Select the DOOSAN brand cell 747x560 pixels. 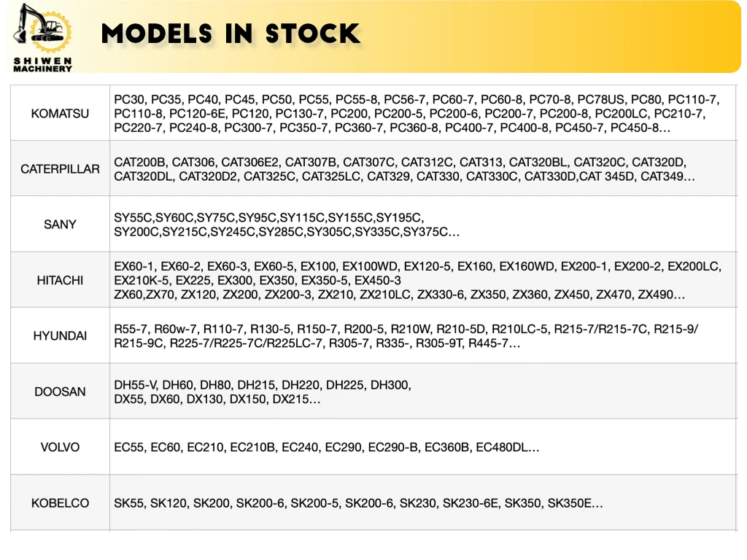click(61, 392)
